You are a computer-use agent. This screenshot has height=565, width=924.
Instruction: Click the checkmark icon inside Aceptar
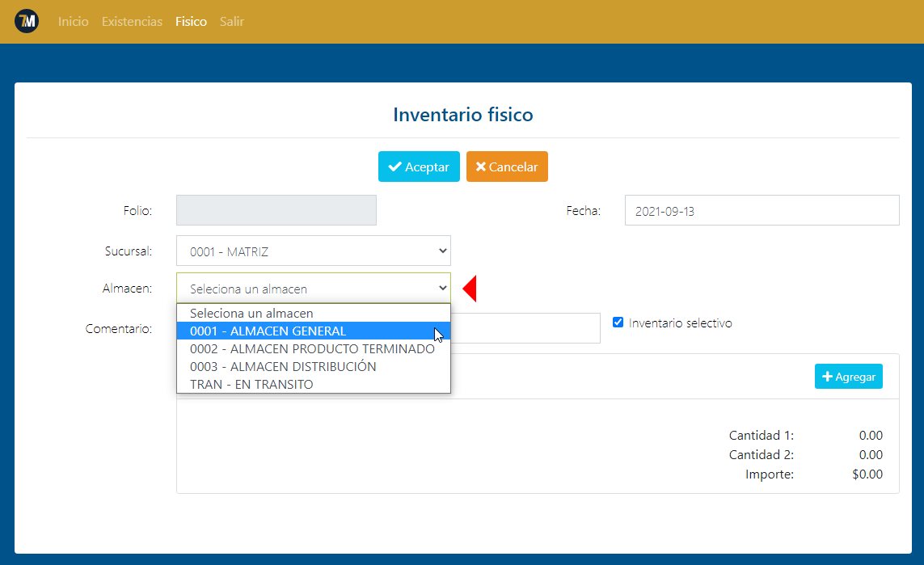click(394, 167)
